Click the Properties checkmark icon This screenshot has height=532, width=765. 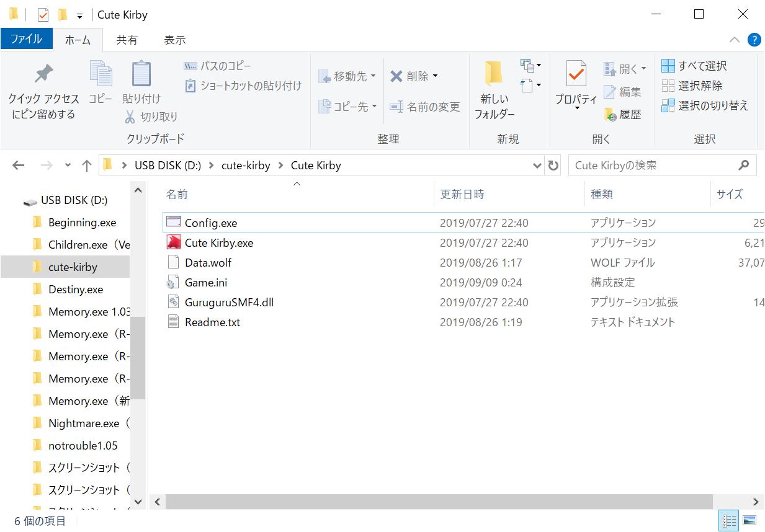576,74
